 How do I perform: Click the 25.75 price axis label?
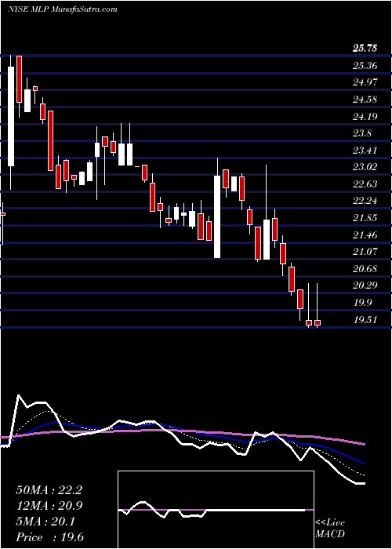click(365, 49)
